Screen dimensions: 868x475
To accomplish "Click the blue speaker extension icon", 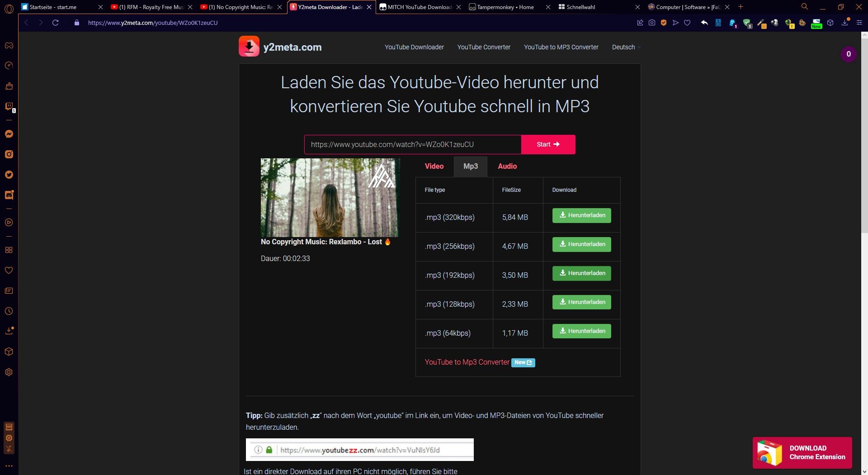I will (718, 23).
